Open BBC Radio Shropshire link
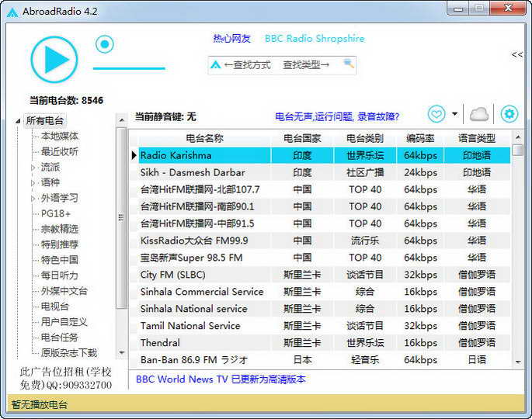This screenshot has width=532, height=419. tap(315, 39)
